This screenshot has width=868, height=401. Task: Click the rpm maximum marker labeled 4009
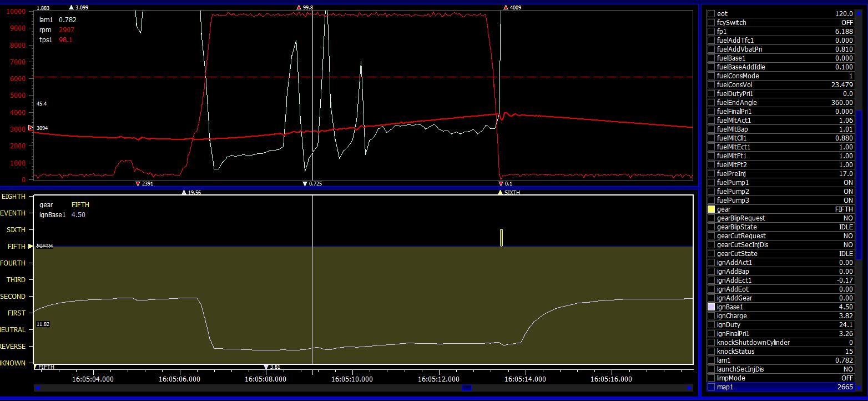(506, 8)
